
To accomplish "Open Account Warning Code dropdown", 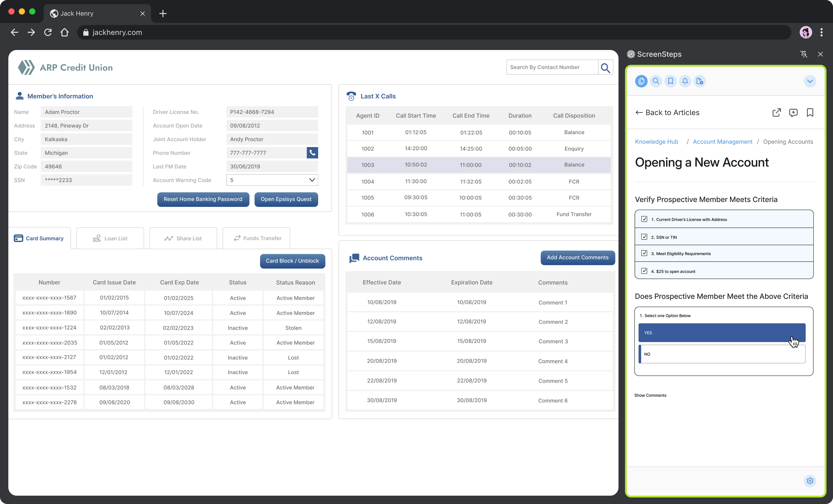I will 312,180.
